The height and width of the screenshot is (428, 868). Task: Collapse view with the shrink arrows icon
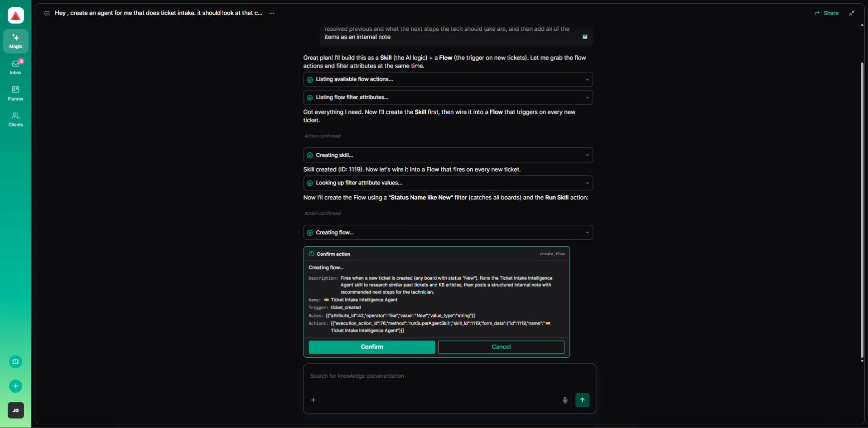click(852, 13)
